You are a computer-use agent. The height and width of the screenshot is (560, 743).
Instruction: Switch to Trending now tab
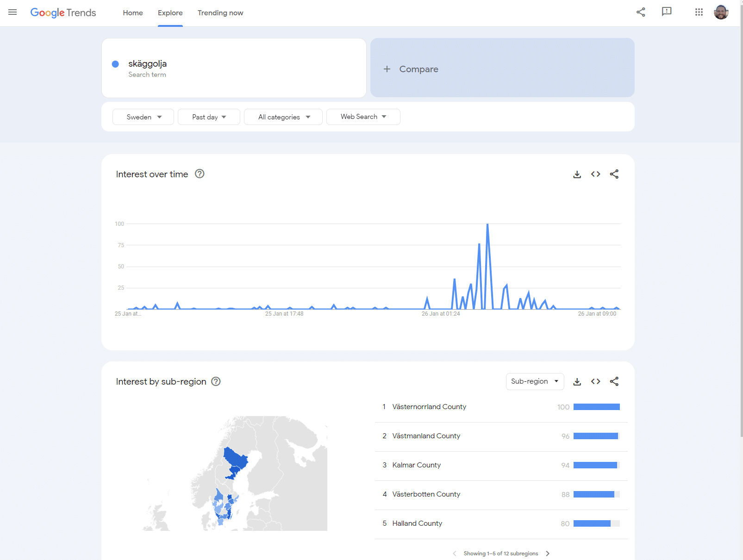tap(220, 13)
